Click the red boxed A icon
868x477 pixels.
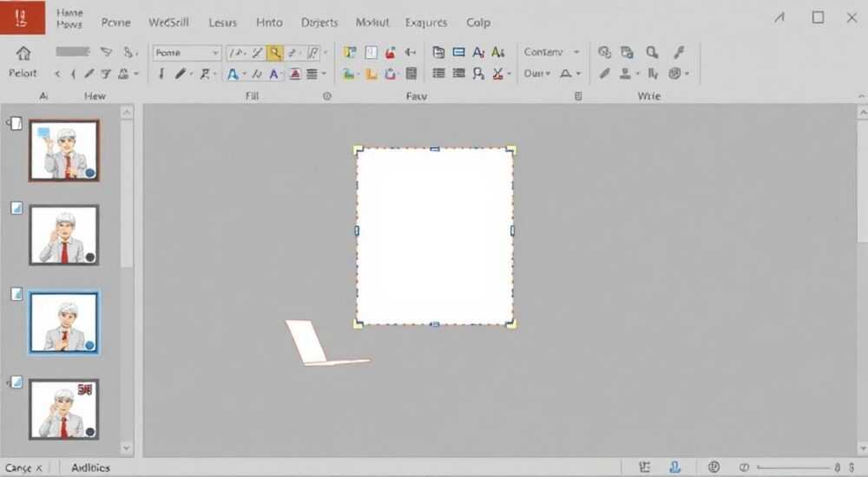tap(295, 74)
